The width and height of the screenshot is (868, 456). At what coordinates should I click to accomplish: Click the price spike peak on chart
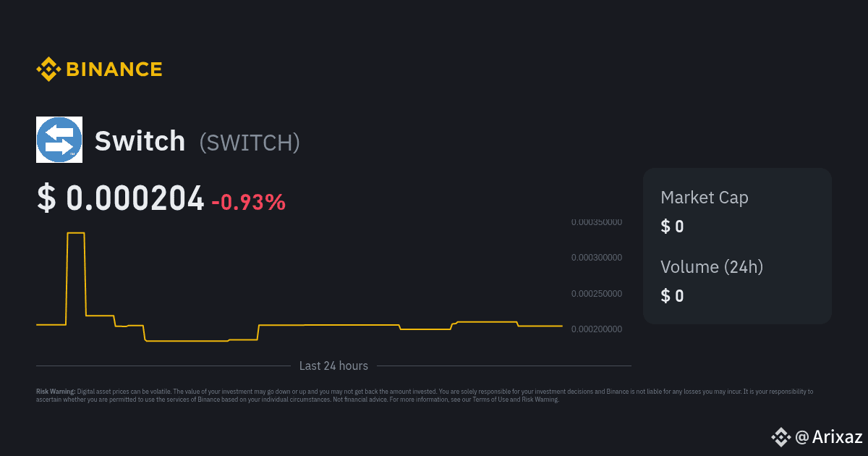coord(76,233)
